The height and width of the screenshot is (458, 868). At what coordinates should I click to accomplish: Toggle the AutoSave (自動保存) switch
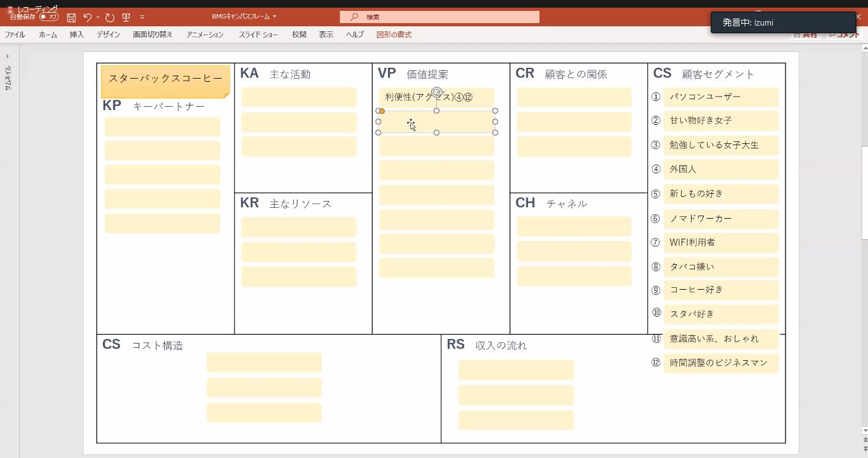[49, 17]
